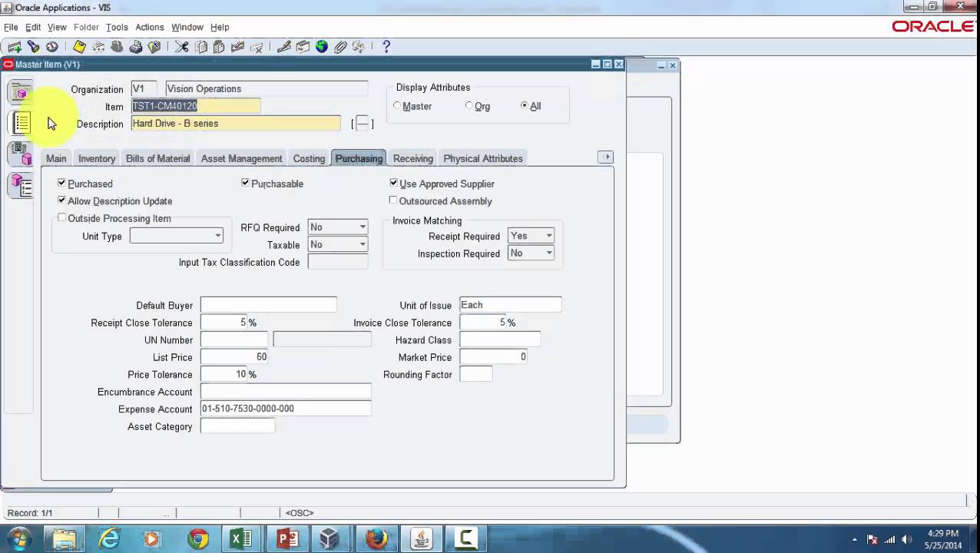Check the Outside Processing Item checkbox
The height and width of the screenshot is (553, 980).
(x=62, y=218)
